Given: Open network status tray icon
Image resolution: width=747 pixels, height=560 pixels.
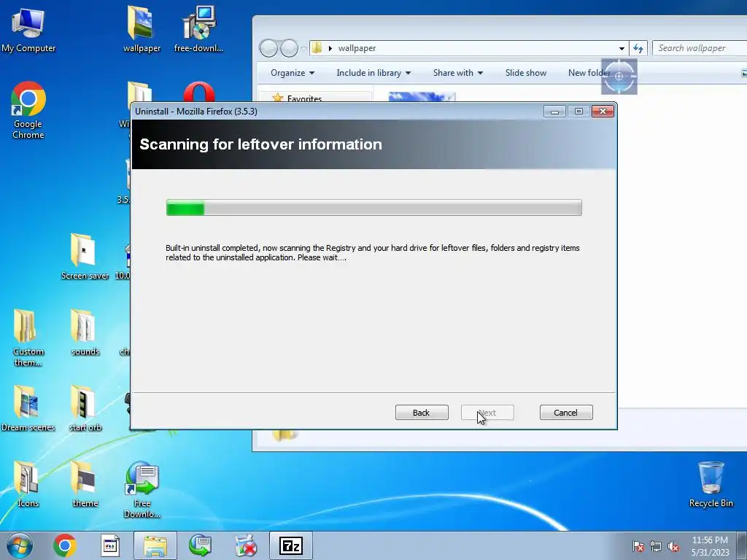Looking at the screenshot, I should [x=656, y=546].
